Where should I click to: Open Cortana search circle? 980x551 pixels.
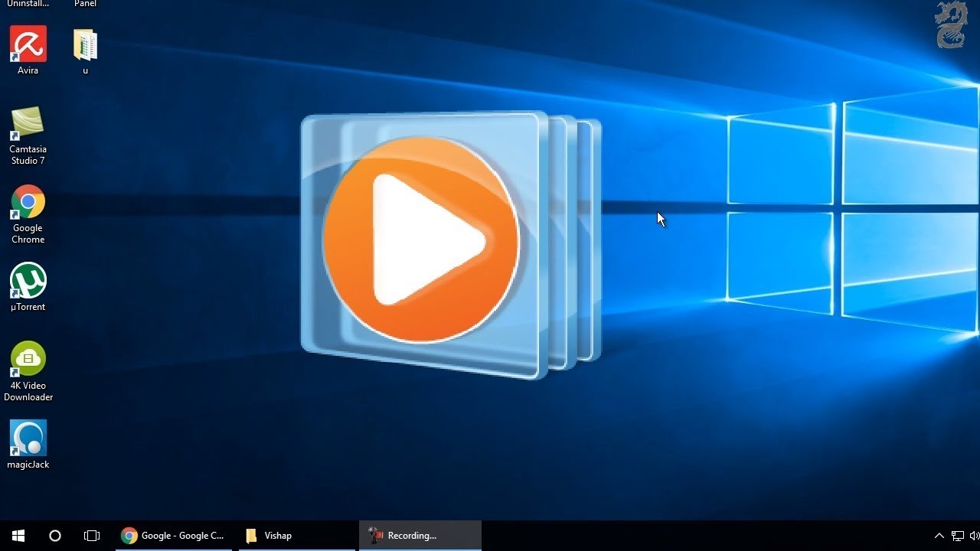click(55, 536)
